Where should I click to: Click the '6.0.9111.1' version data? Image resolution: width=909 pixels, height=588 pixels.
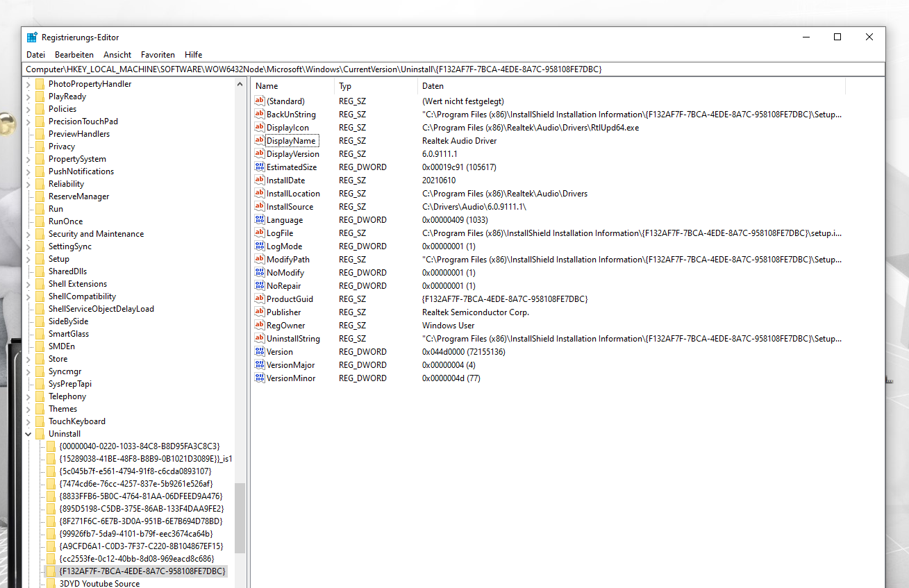[440, 154]
